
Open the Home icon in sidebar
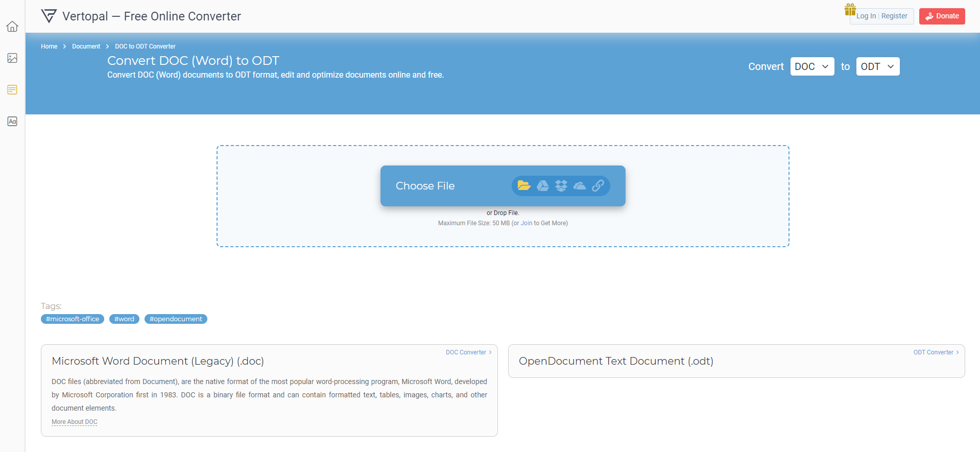coord(12,27)
